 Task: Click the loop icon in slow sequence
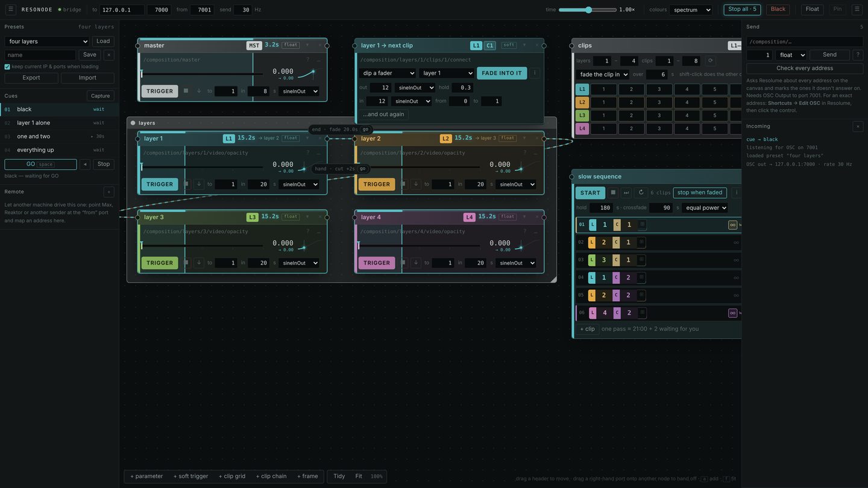[641, 193]
